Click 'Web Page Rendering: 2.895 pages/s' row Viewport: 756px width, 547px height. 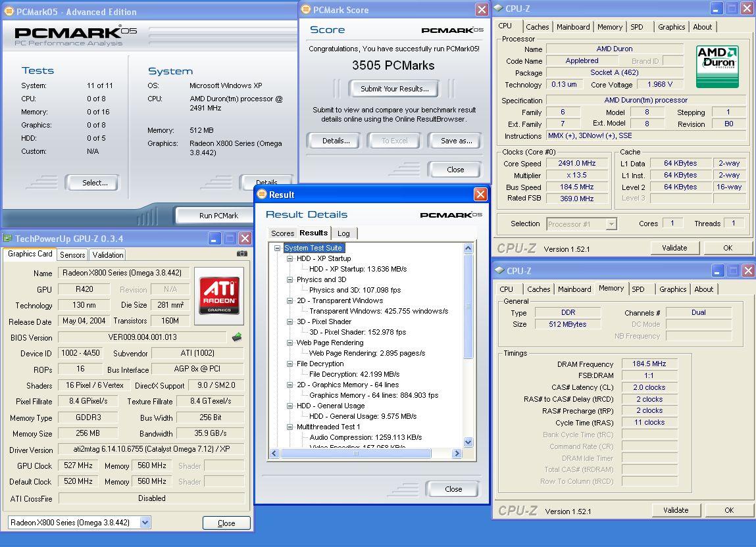pos(367,353)
